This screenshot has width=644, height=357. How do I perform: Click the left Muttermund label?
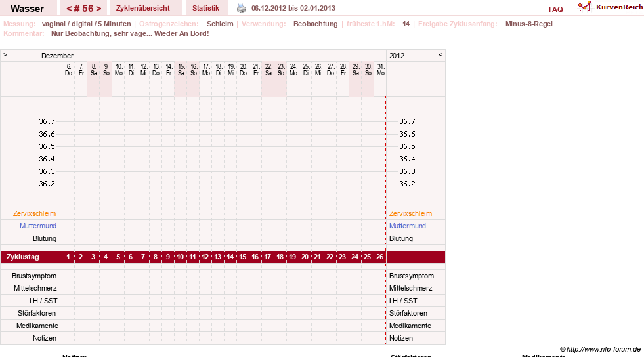pyautogui.click(x=38, y=226)
